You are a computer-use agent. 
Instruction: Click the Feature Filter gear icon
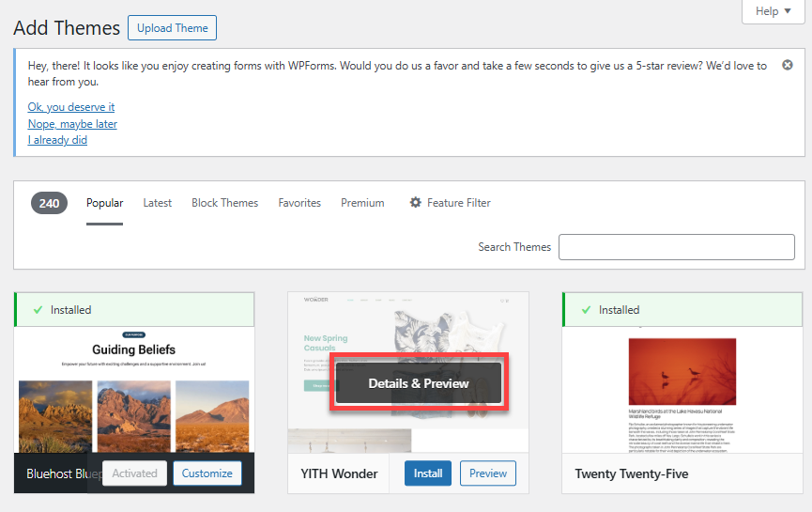click(415, 203)
